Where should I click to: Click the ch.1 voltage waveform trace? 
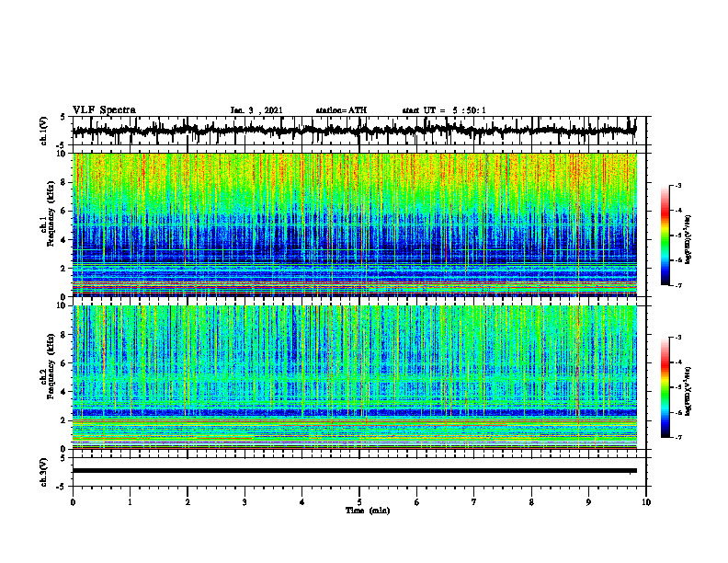click(354, 131)
